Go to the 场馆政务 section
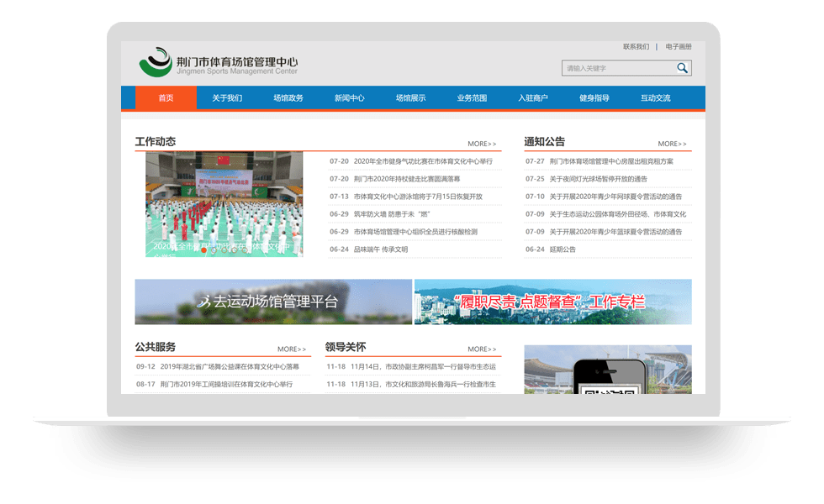 tap(288, 98)
